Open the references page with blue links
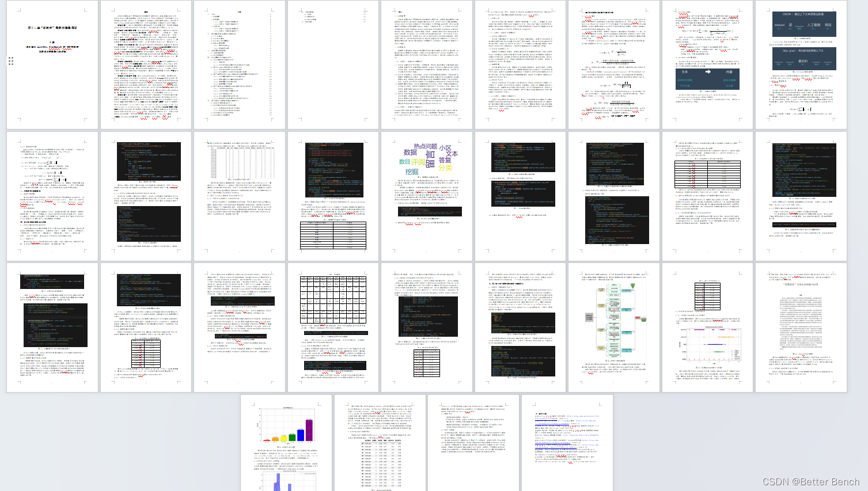The width and height of the screenshot is (868, 491). 567,443
